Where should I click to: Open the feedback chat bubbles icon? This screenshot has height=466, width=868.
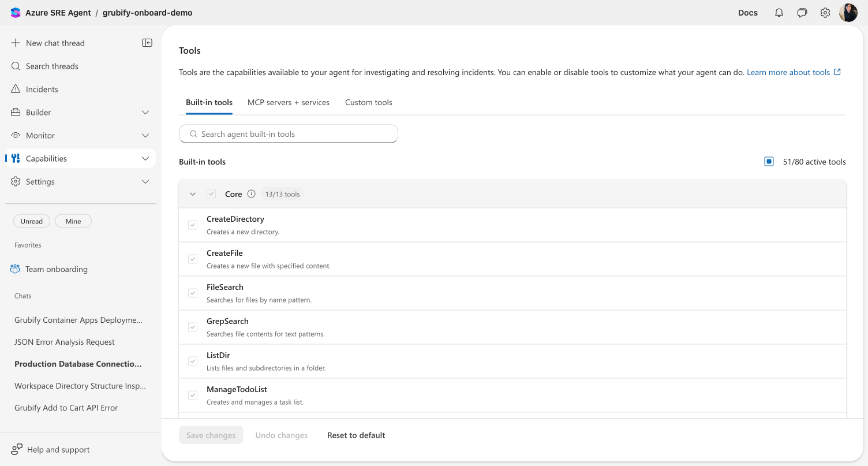coord(802,13)
